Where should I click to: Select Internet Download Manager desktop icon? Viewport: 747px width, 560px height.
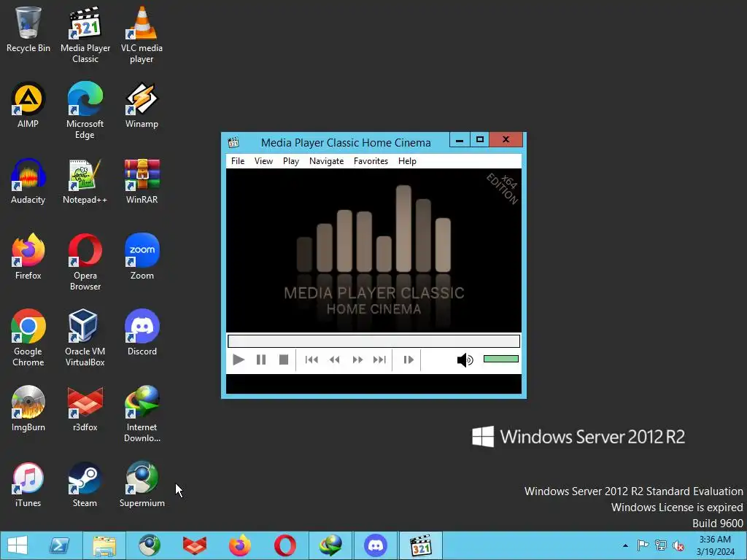point(142,414)
